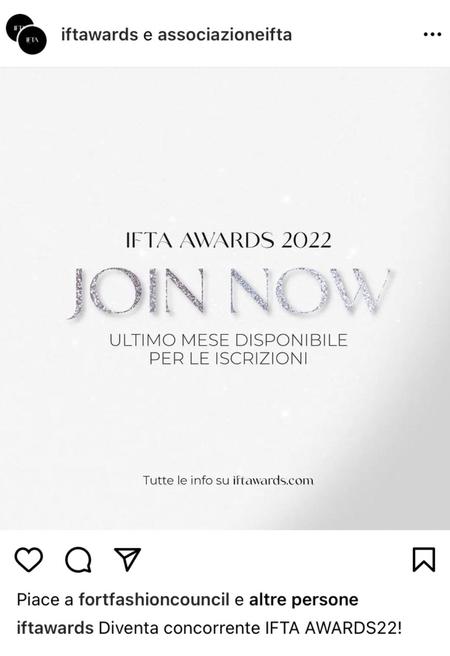The image size is (450, 656).
Task: Open the overlapping IFTA profile avatars
Action: pyautogui.click(x=26, y=34)
